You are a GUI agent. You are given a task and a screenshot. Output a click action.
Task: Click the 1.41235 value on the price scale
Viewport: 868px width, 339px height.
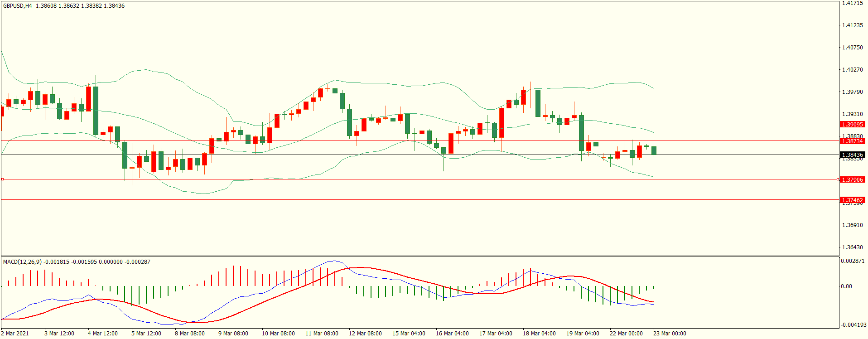tap(852, 25)
